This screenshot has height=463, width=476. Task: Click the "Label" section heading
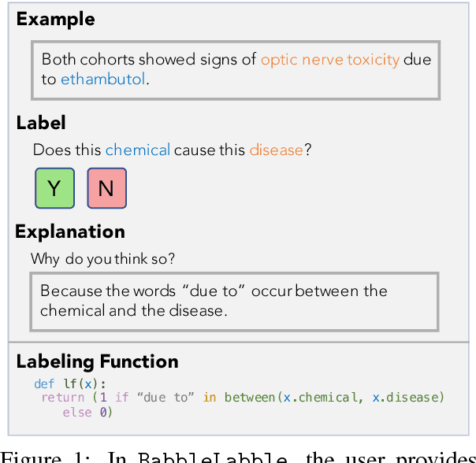(x=41, y=123)
